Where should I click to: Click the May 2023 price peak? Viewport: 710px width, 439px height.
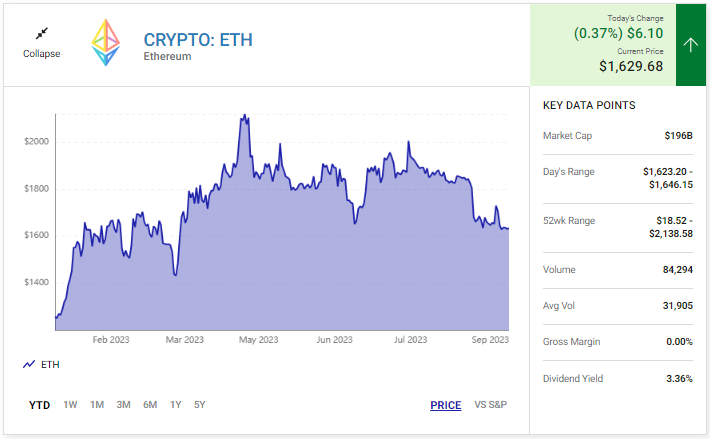(243, 116)
